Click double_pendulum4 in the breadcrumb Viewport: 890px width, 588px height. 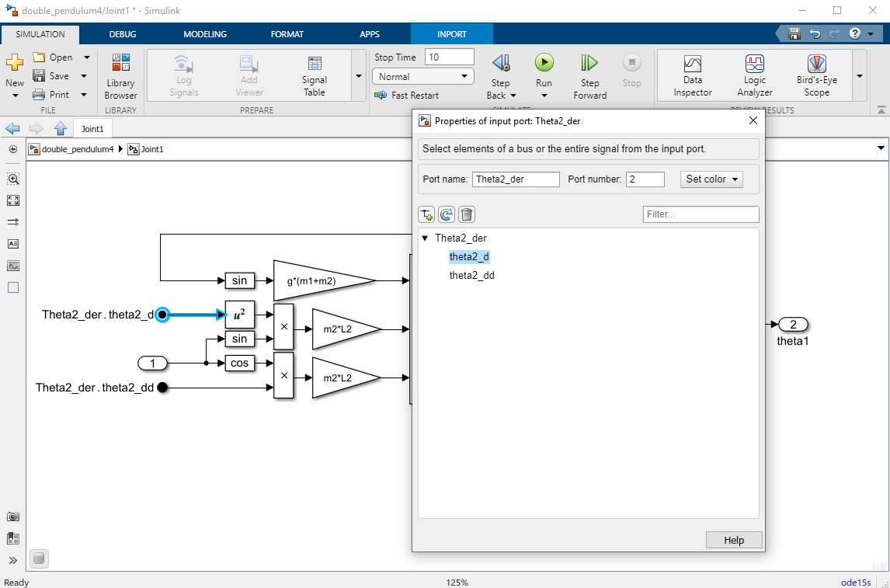[78, 149]
